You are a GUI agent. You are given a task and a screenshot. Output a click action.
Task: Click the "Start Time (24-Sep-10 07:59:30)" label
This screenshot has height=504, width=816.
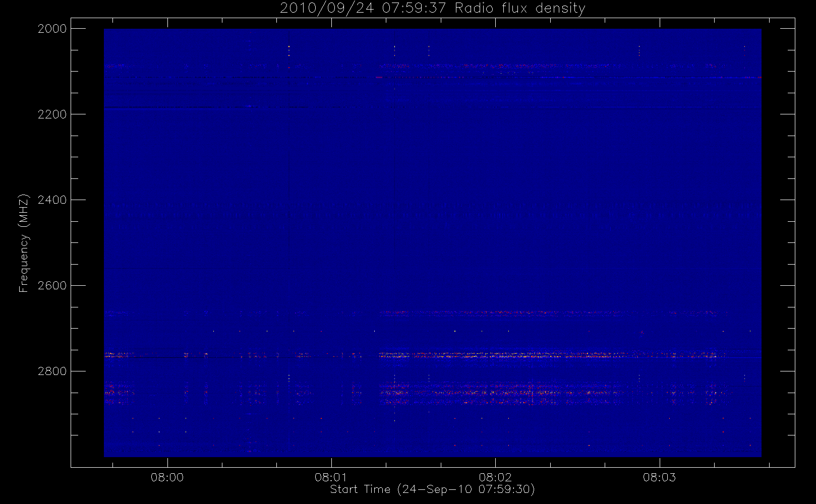[432, 489]
